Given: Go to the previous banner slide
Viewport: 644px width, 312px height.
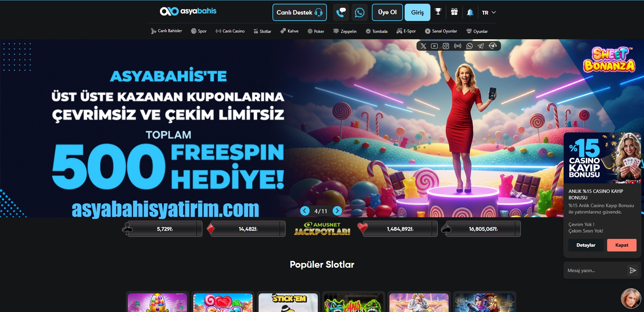Looking at the screenshot, I should [x=305, y=211].
